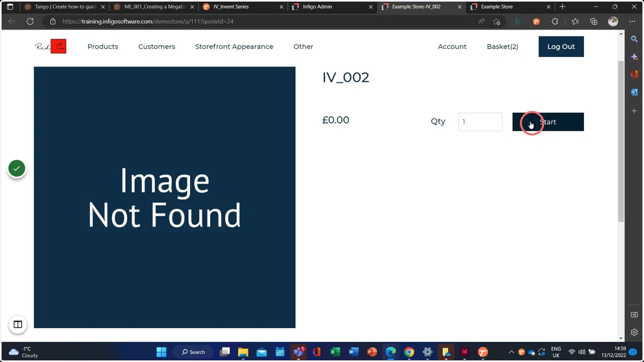Click the Start button beside Qty
The height and width of the screenshot is (362, 644).
point(548,122)
